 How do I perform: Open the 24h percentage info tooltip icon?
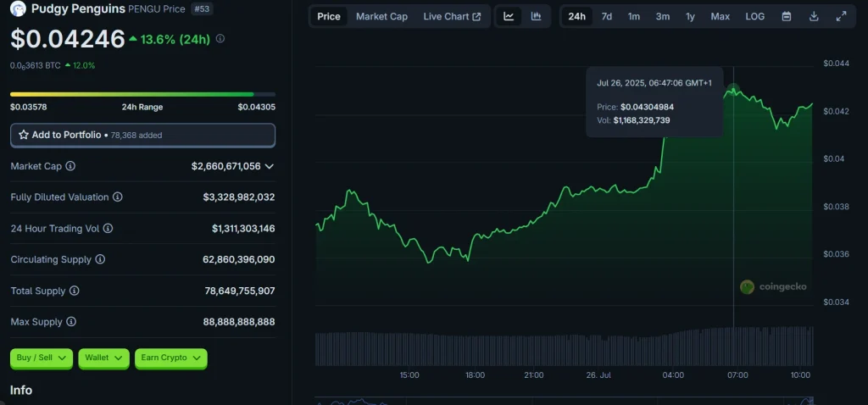(x=220, y=39)
